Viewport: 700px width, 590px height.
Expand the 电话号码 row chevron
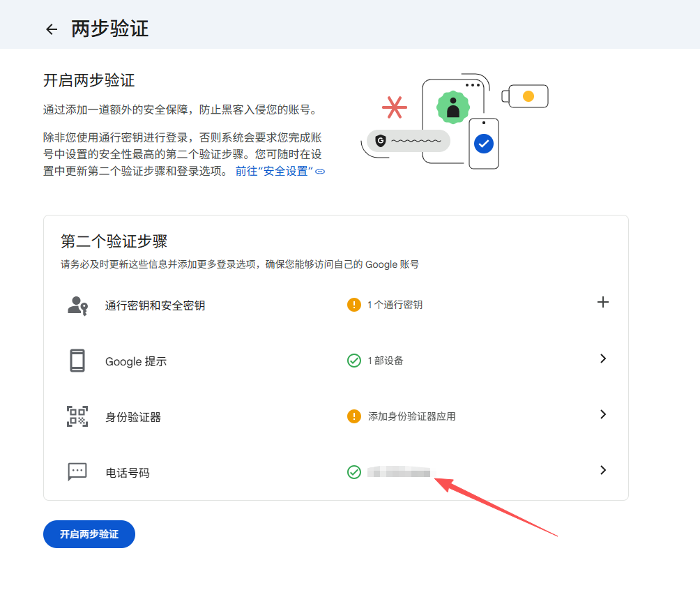603,470
